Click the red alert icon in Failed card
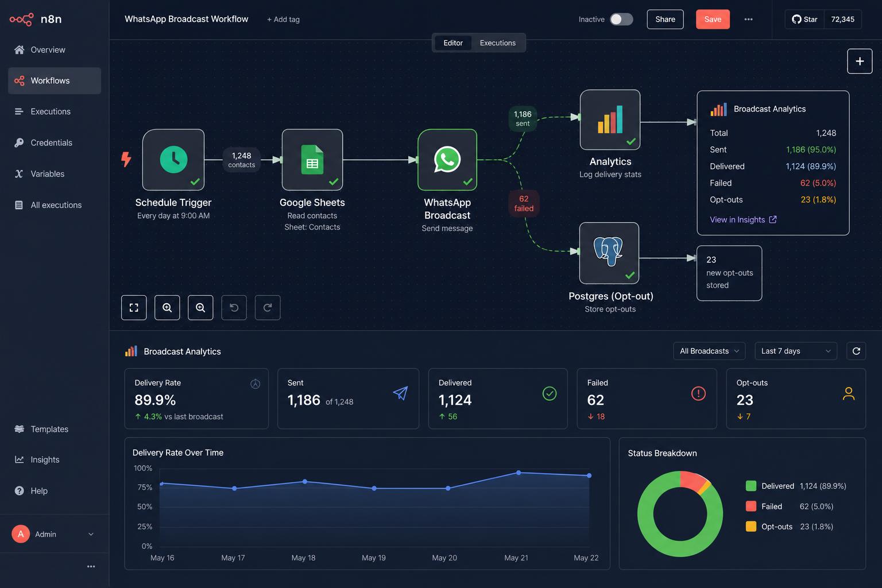The height and width of the screenshot is (588, 882). 698,393
